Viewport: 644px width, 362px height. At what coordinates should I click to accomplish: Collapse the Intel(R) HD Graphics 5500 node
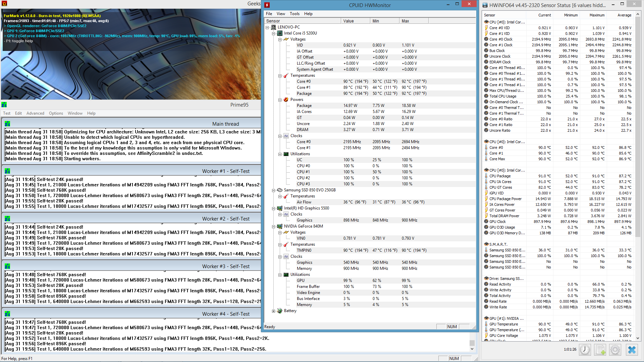point(273,208)
